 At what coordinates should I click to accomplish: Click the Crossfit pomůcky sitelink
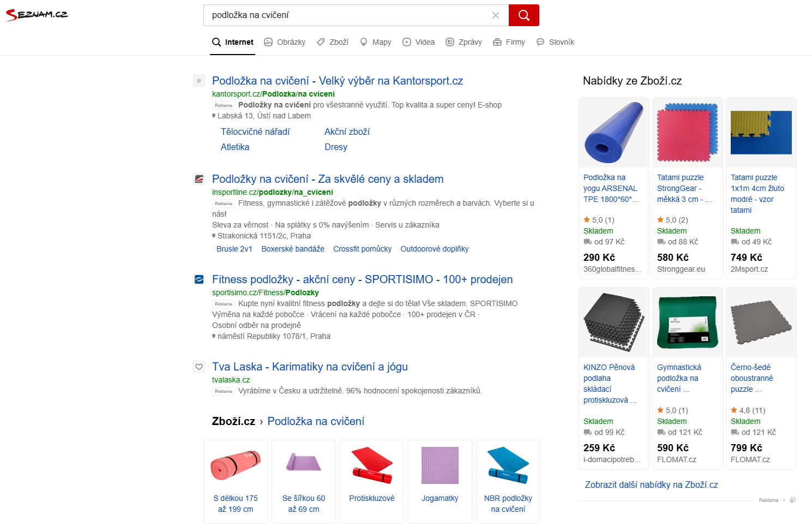pos(362,249)
